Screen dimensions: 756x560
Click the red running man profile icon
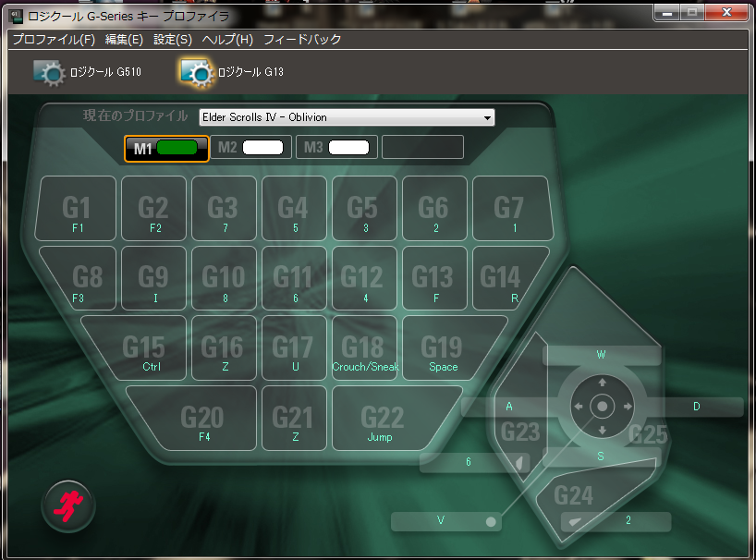pyautogui.click(x=68, y=506)
